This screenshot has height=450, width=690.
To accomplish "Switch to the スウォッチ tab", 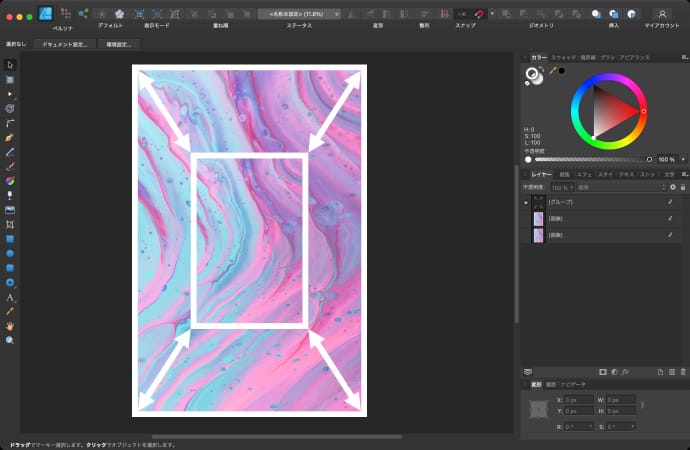I will (x=565, y=57).
